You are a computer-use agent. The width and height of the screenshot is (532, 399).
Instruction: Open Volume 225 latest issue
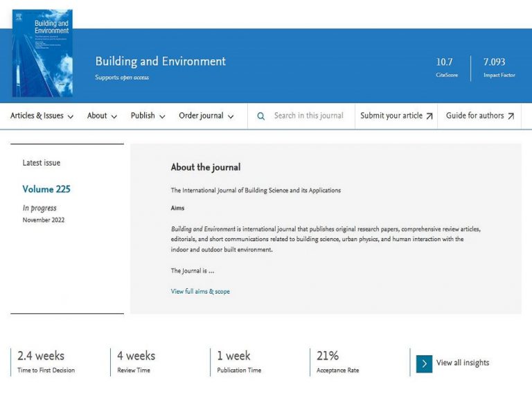46,189
